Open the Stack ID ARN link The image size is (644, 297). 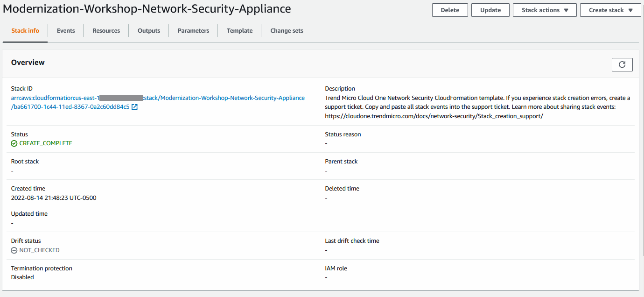(x=158, y=102)
